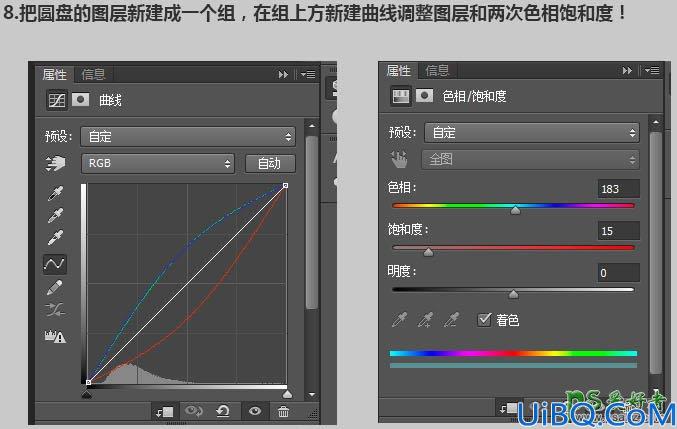
Task: Switch to 信息 tab in Hue/Saturation panel
Action: point(437,70)
